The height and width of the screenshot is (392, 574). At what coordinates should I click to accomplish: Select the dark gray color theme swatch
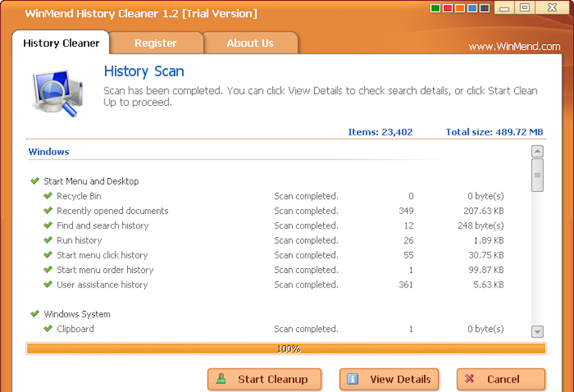click(485, 8)
